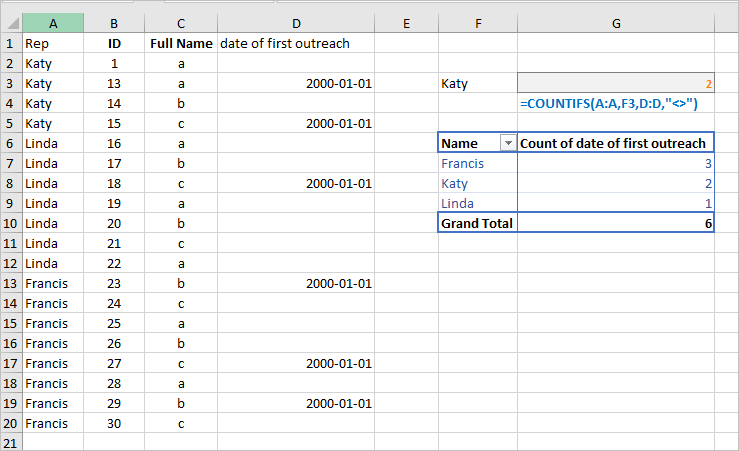Select cell F3 containing Katy
The height and width of the screenshot is (451, 739).
(477, 83)
